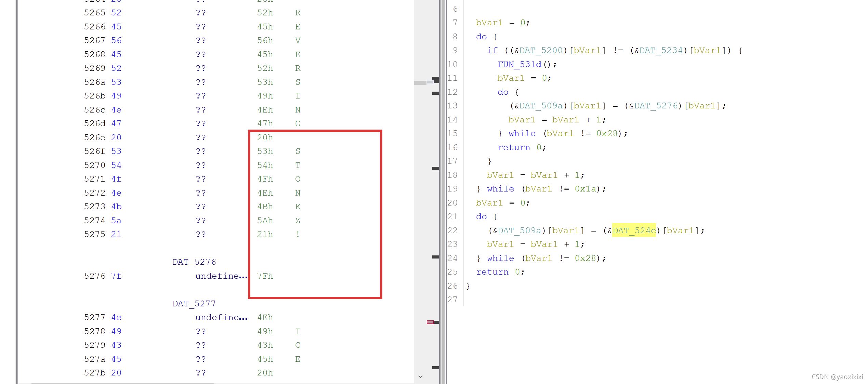Select the DAT_5276 label in listing
The height and width of the screenshot is (384, 868).
(x=194, y=262)
